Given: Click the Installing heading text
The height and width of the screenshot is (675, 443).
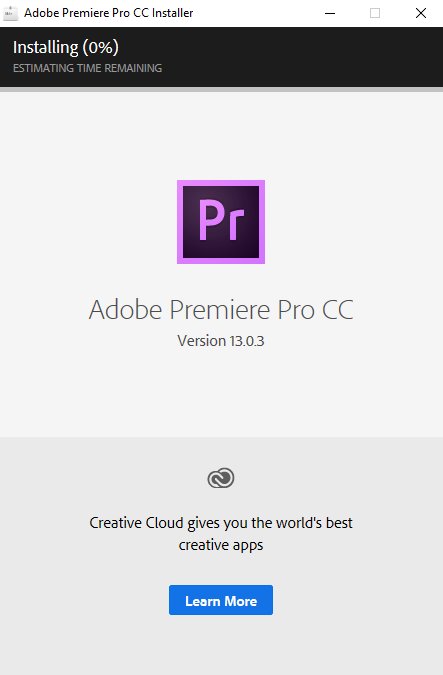Looking at the screenshot, I should tap(46, 48).
